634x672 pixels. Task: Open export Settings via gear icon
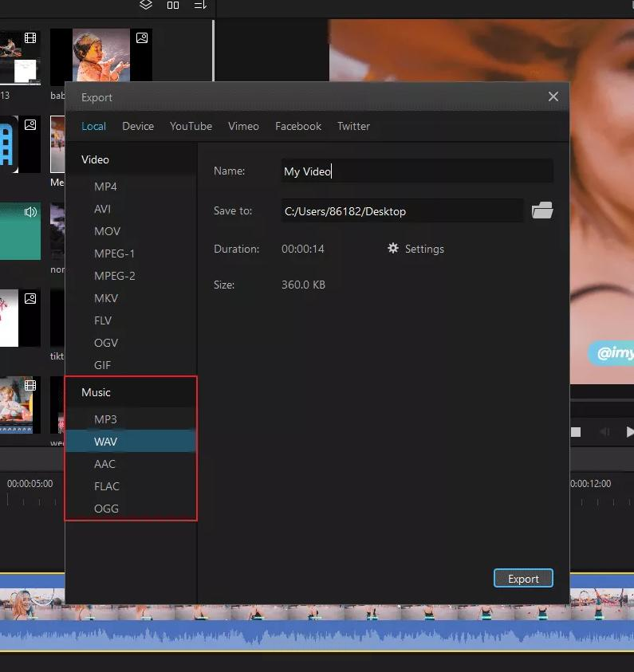click(x=393, y=249)
